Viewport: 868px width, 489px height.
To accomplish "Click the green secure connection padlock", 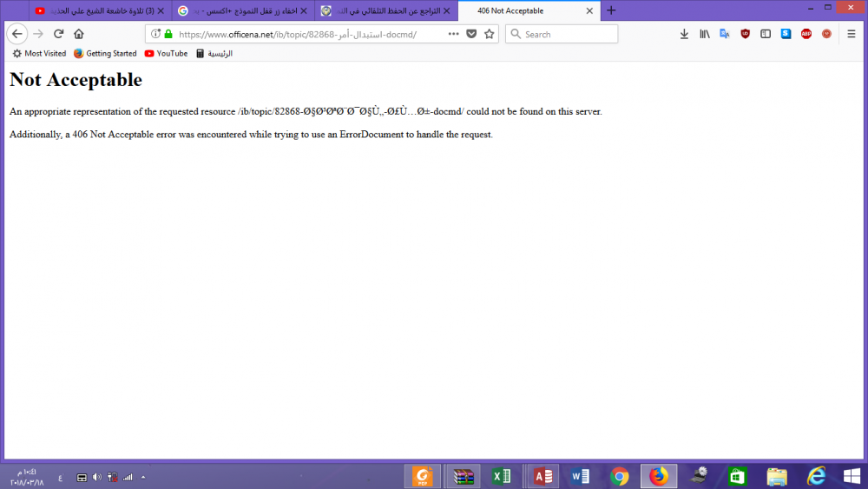I will (168, 34).
